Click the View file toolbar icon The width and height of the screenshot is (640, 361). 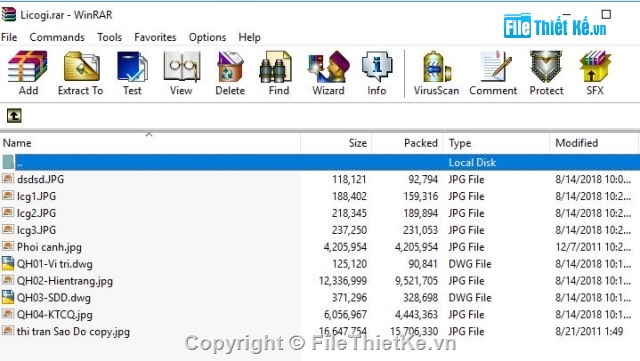pos(181,66)
